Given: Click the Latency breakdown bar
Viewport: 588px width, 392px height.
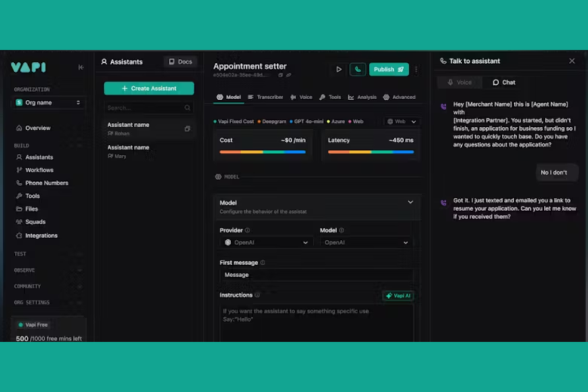Looking at the screenshot, I should coord(371,152).
